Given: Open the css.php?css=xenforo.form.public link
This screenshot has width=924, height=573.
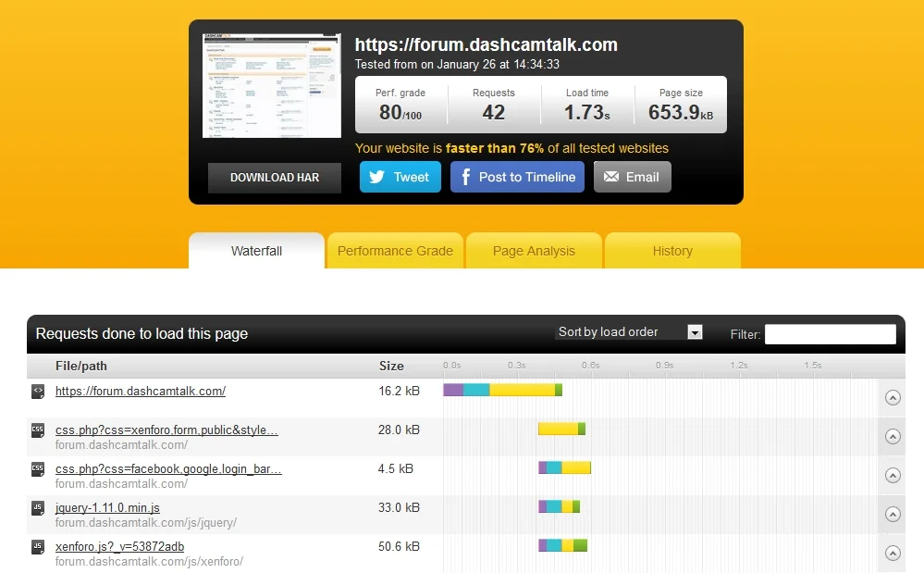Looking at the screenshot, I should (x=166, y=430).
